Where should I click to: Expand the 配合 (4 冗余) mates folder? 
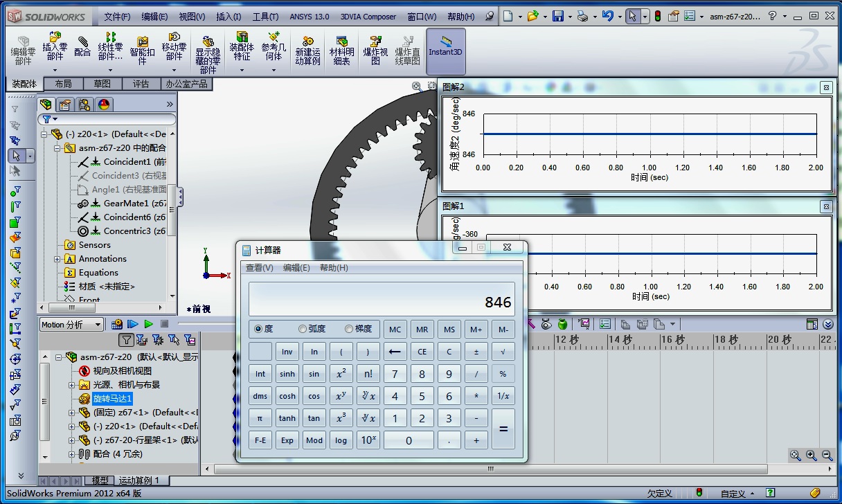71,454
